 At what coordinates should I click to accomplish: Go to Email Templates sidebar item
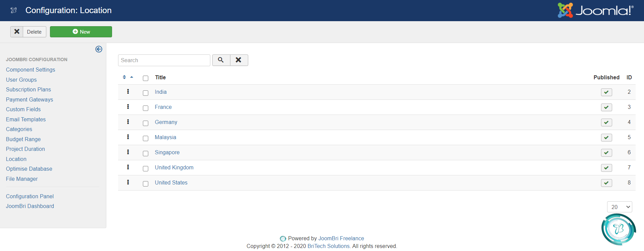click(x=26, y=119)
